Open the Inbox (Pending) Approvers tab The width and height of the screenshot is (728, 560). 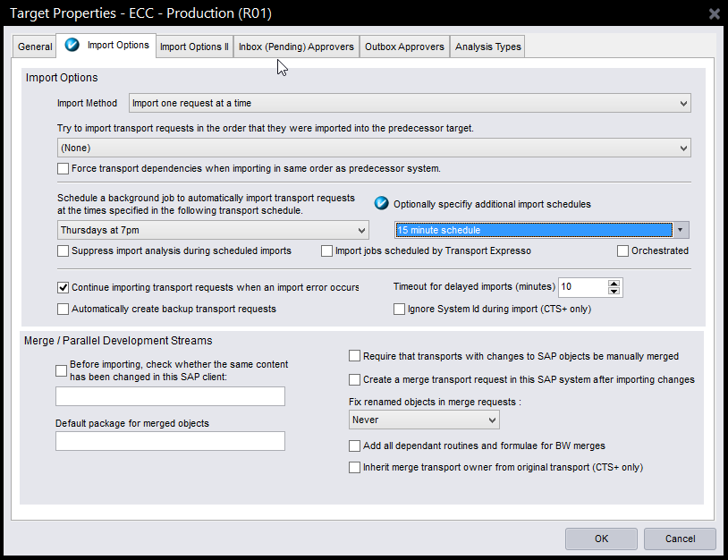[x=296, y=47]
